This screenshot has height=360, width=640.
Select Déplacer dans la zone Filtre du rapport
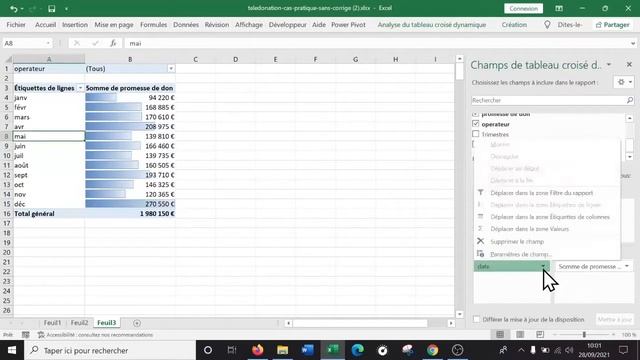[x=542, y=193]
